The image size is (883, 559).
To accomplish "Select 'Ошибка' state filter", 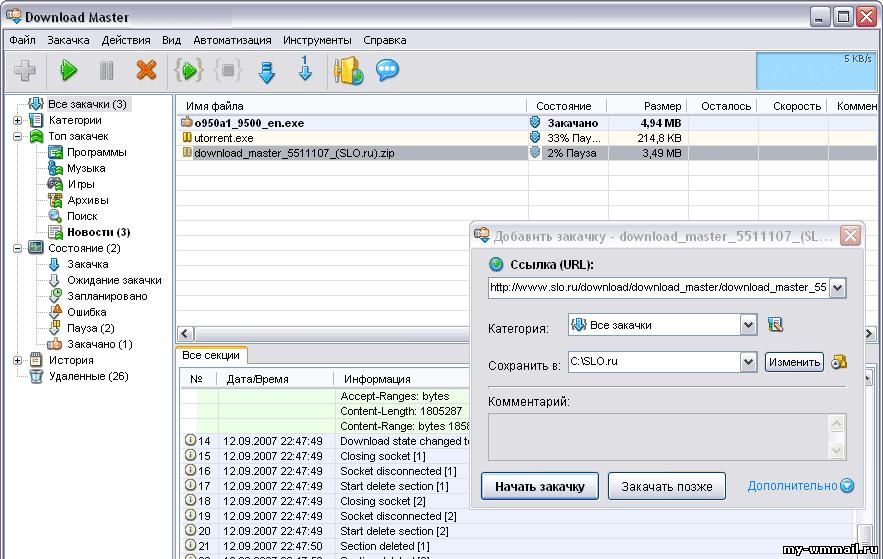I will tap(87, 312).
